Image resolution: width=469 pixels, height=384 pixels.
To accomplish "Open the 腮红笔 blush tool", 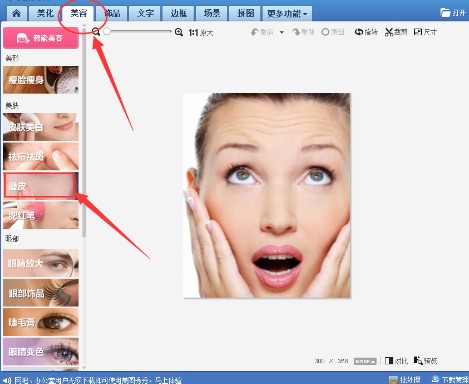I will pyautogui.click(x=41, y=215).
